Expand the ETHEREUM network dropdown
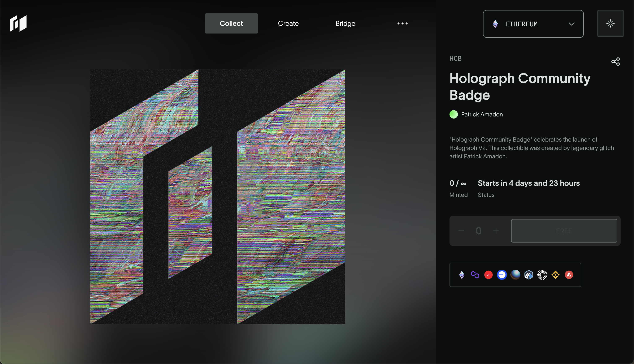The height and width of the screenshot is (364, 634). tap(533, 24)
